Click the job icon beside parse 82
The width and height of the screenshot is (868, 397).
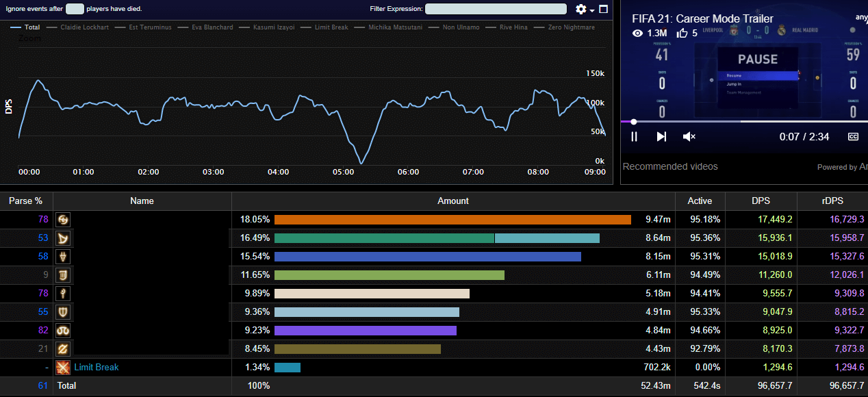click(63, 331)
